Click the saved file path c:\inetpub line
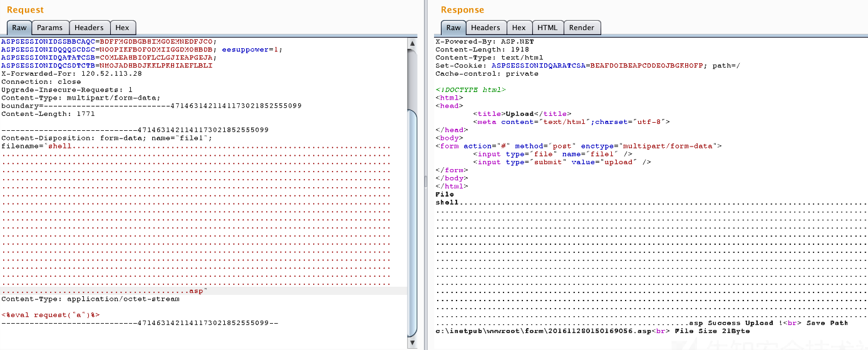868x350 pixels. [544, 331]
